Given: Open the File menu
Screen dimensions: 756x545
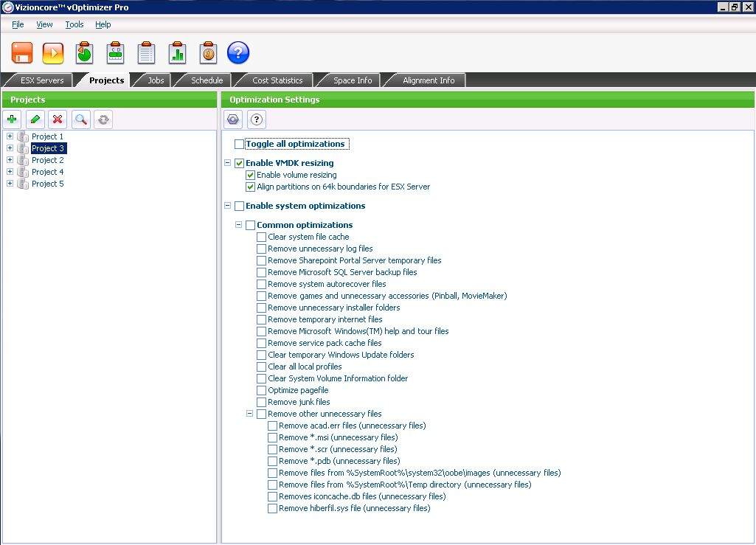Looking at the screenshot, I should tap(18, 24).
